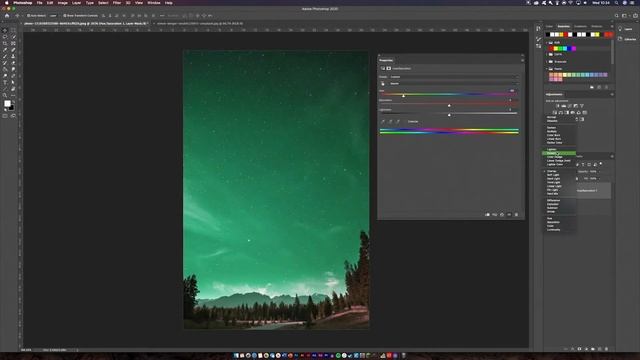640x360 pixels.
Task: Select the Horizontal Type tool
Action: coord(5,82)
